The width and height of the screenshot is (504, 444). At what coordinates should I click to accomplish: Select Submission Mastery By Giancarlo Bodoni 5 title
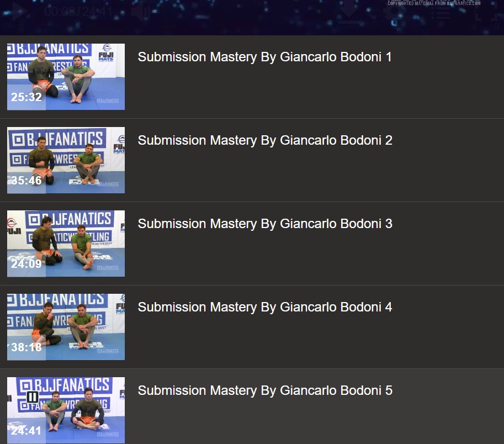(265, 390)
